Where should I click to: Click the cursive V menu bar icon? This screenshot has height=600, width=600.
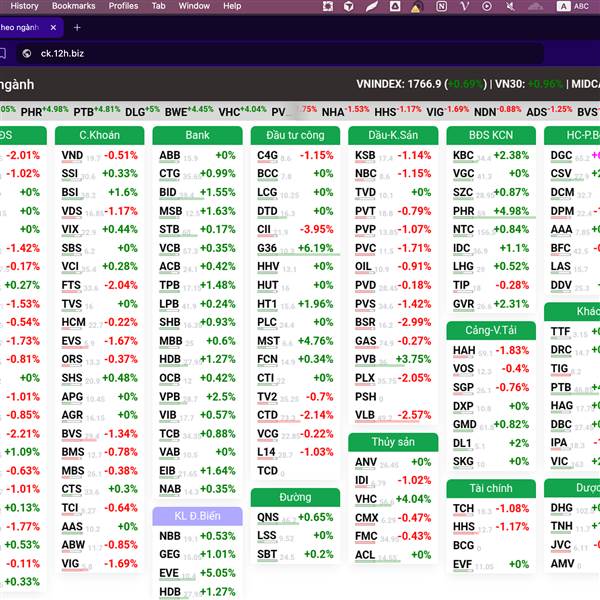[464, 6]
